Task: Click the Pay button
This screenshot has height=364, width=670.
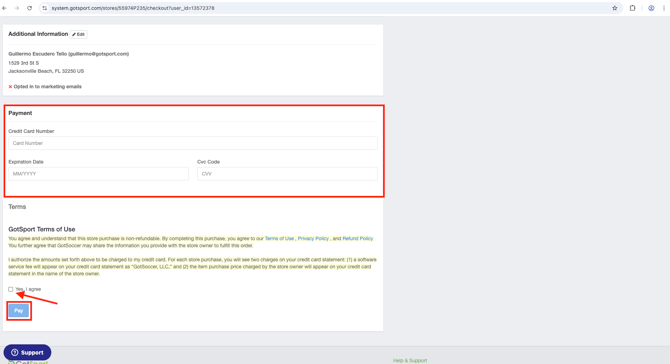Action: coord(19,311)
